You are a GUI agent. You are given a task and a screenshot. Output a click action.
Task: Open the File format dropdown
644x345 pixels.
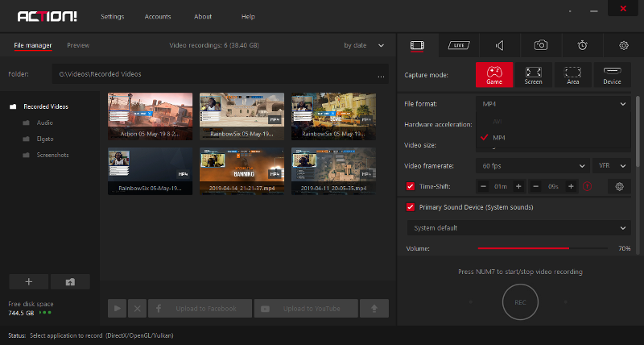click(553, 104)
